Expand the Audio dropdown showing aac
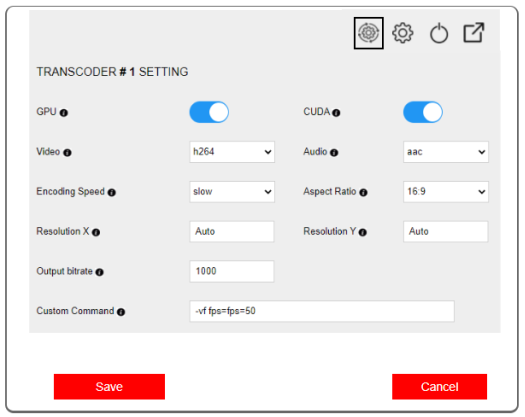 446,152
